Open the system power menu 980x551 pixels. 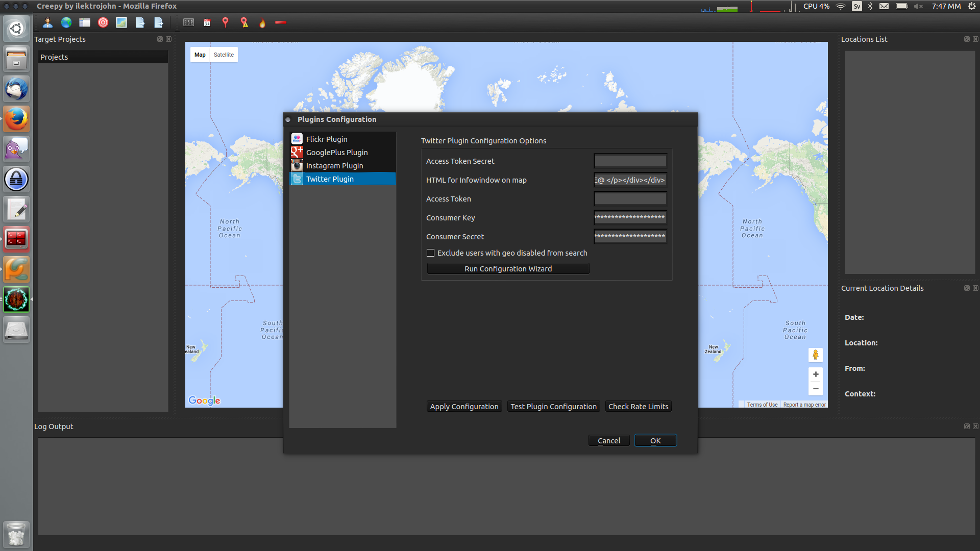972,6
